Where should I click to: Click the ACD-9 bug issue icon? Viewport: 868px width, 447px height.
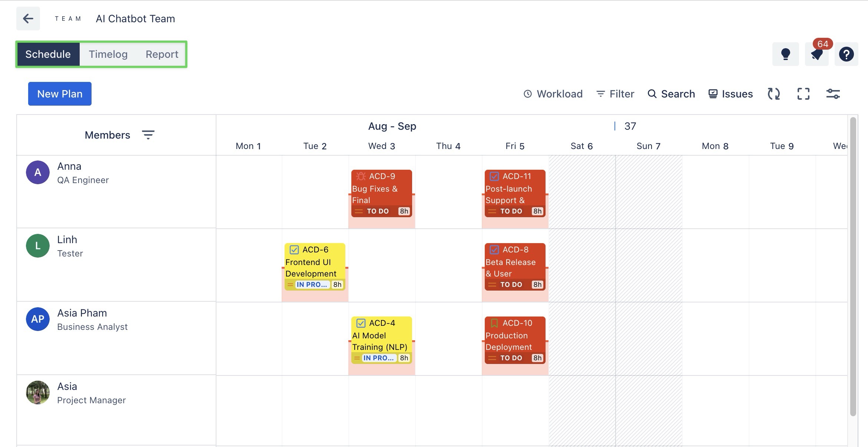pos(361,176)
